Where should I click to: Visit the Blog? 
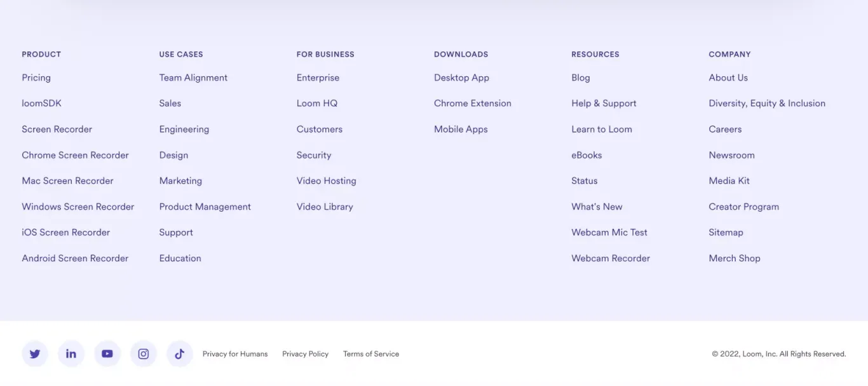[x=581, y=78]
